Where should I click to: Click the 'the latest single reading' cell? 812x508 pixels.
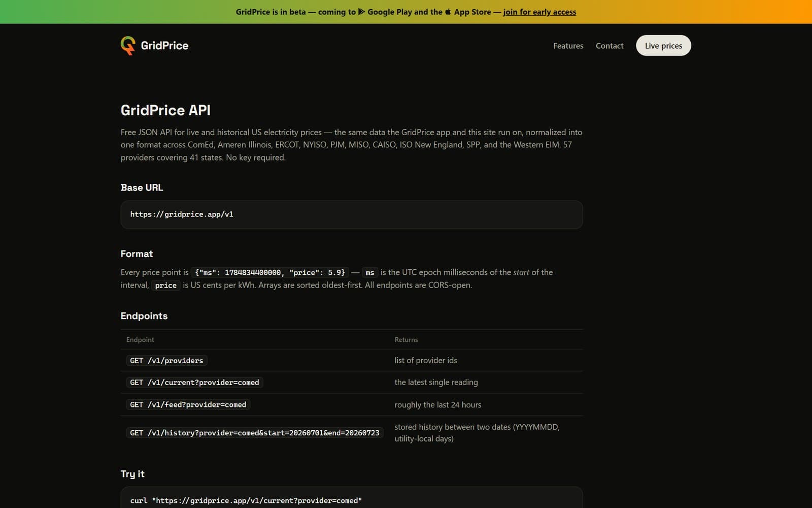[x=436, y=382]
